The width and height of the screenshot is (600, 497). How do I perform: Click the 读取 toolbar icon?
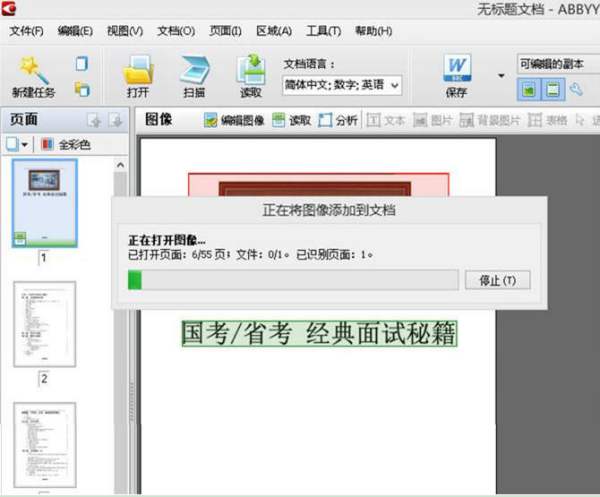coord(250,71)
